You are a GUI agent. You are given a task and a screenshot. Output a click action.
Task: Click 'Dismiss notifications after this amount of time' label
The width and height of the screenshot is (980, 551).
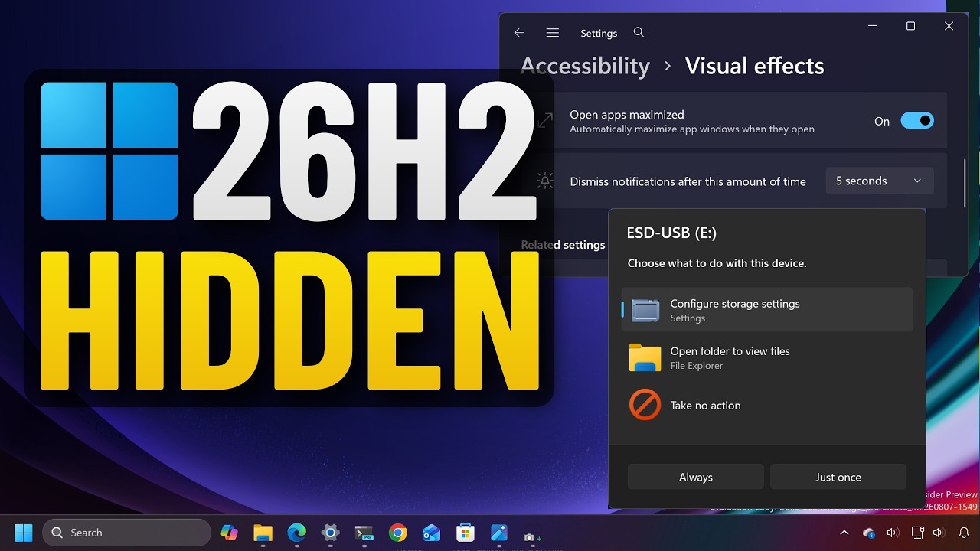[x=688, y=181]
